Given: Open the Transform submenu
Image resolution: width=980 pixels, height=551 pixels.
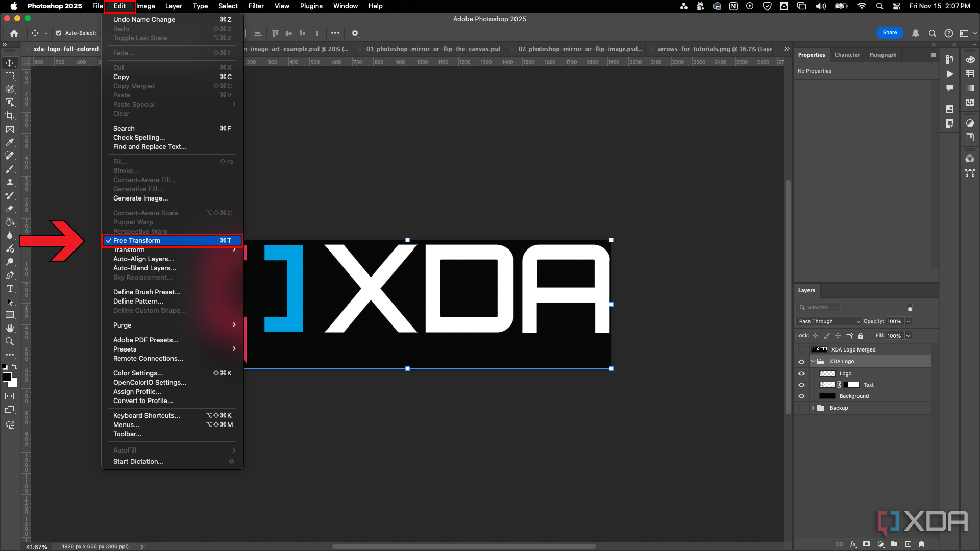Looking at the screenshot, I should pyautogui.click(x=172, y=250).
